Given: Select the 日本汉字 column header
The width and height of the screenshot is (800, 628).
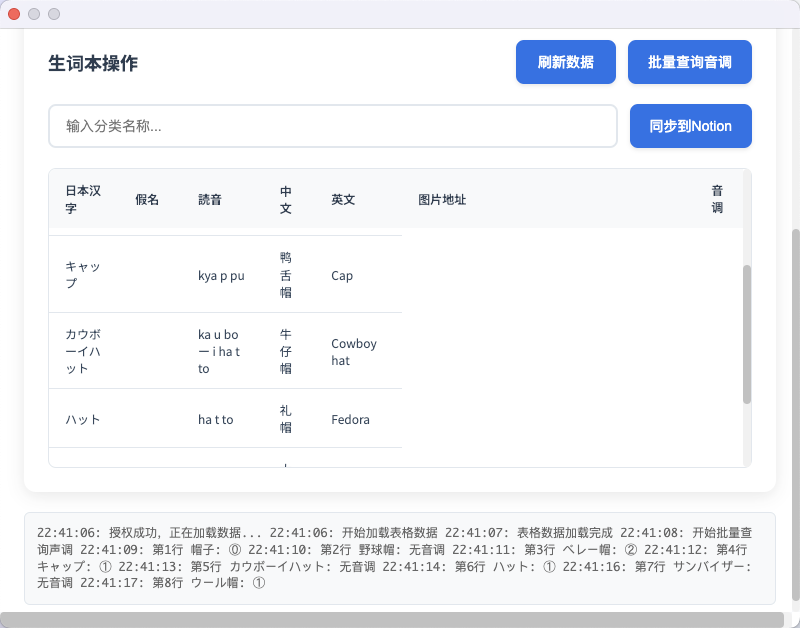Looking at the screenshot, I should 83,199.
